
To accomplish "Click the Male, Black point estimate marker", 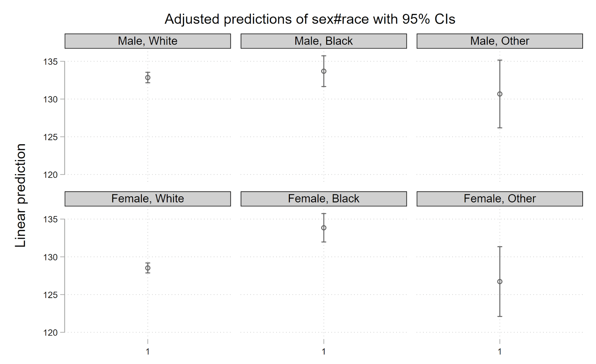I will 324,71.
